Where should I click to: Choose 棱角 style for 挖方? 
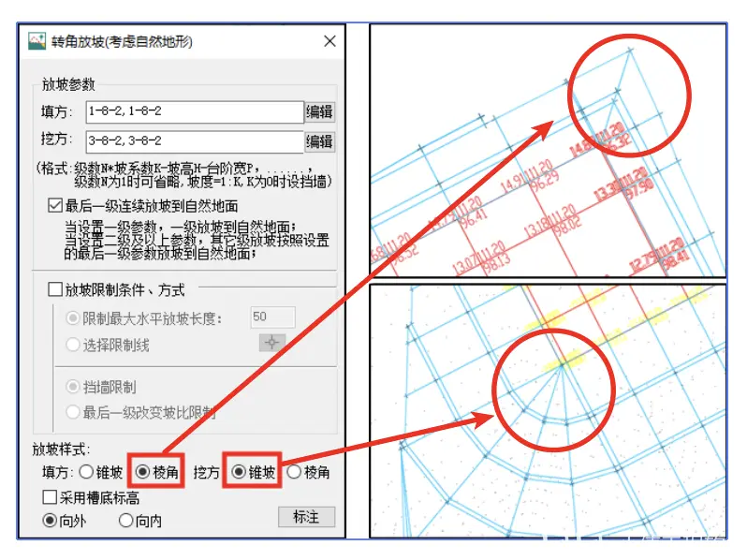pyautogui.click(x=294, y=472)
